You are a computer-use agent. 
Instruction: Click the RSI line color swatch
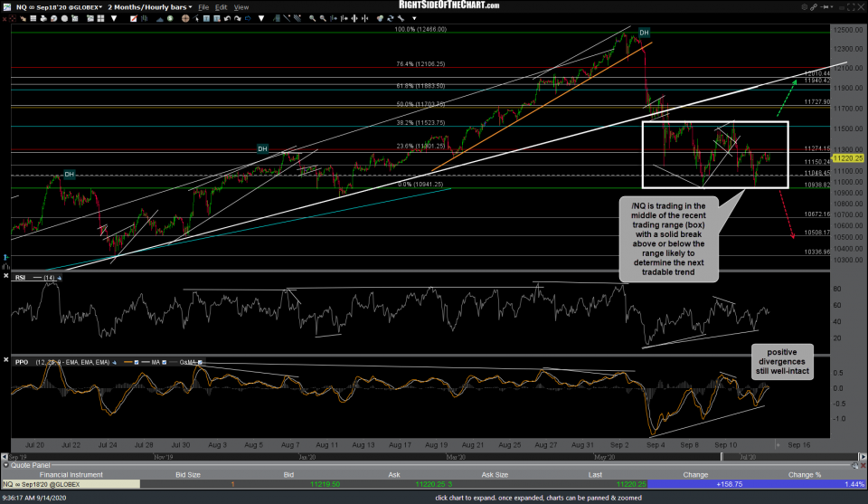pos(37,278)
